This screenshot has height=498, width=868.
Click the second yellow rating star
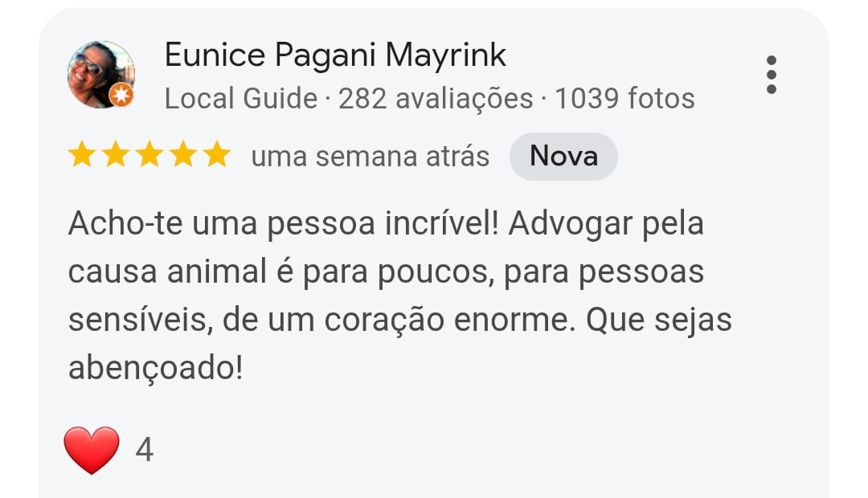[x=116, y=154]
